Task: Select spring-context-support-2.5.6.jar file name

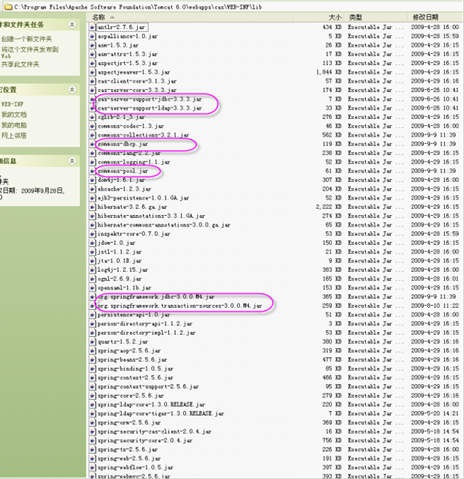Action: tap(148, 387)
